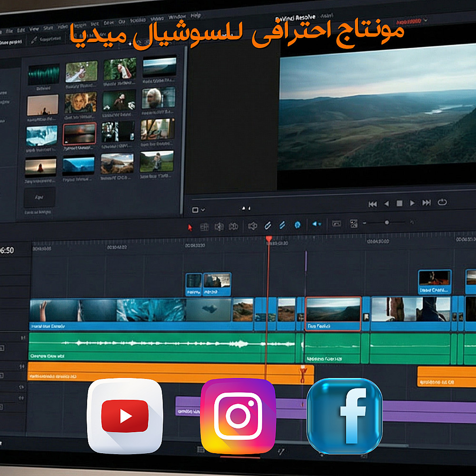Open the File menu
The width and height of the screenshot is (476, 476).
coord(10,31)
